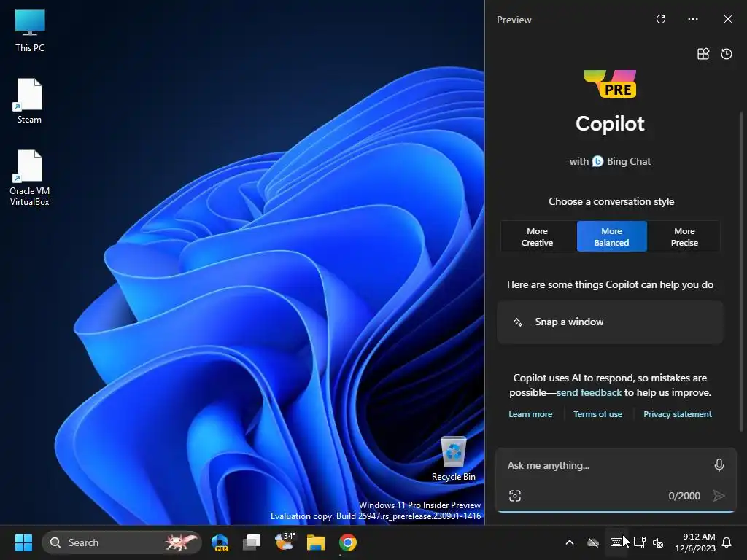Screen dimensions: 747x560
Task: Select the This PC desktop icon
Action: coord(29,31)
